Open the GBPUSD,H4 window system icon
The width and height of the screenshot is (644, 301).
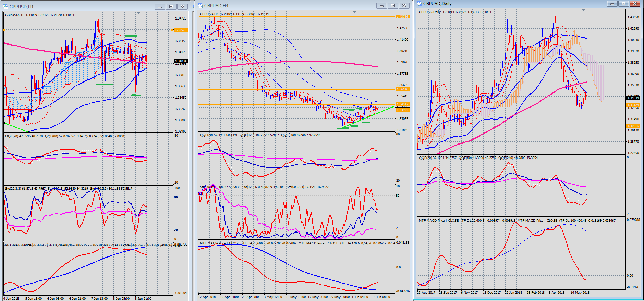(200, 5)
